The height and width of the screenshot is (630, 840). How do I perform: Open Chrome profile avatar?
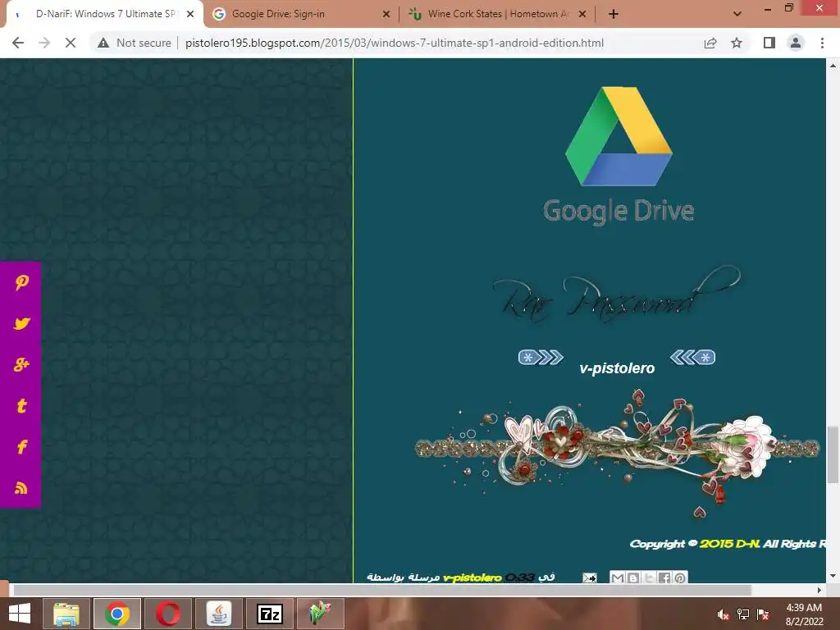tap(796, 43)
